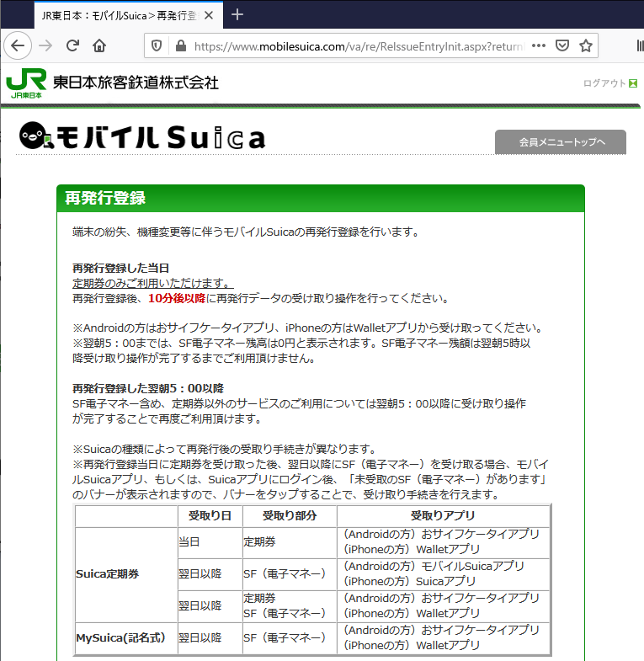Reload the Mobile Suica page

(73, 45)
